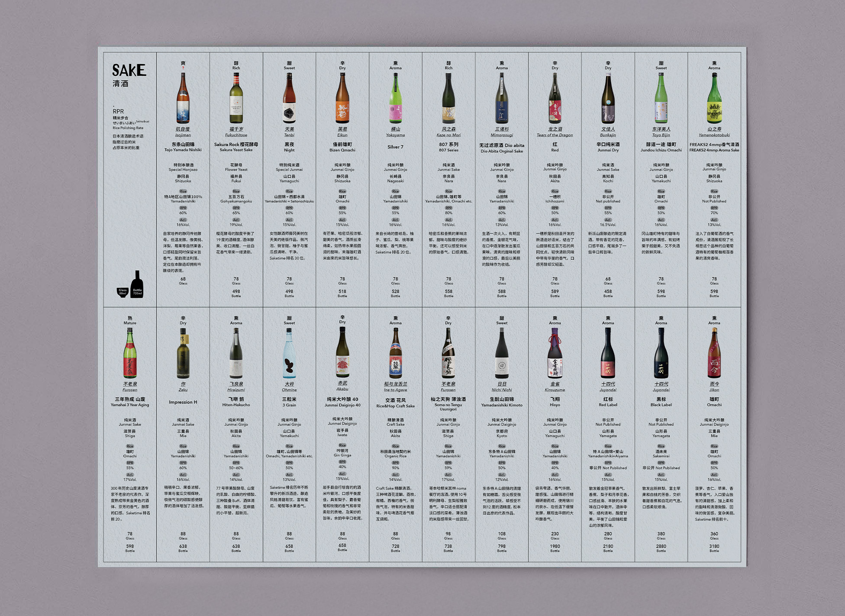Open the Tears of the Dragon link
Screen dimensions: 845x616
555,135
